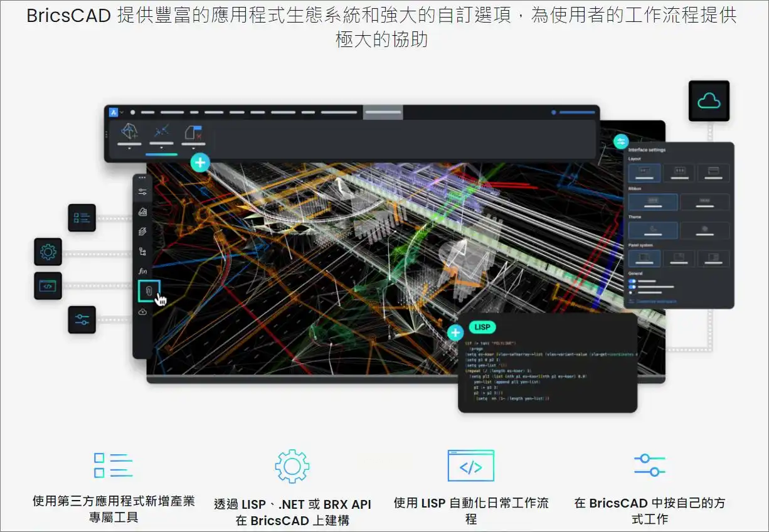The height and width of the screenshot is (532, 769).
Task: Click the cloud tile at the top right
Action: 709,100
